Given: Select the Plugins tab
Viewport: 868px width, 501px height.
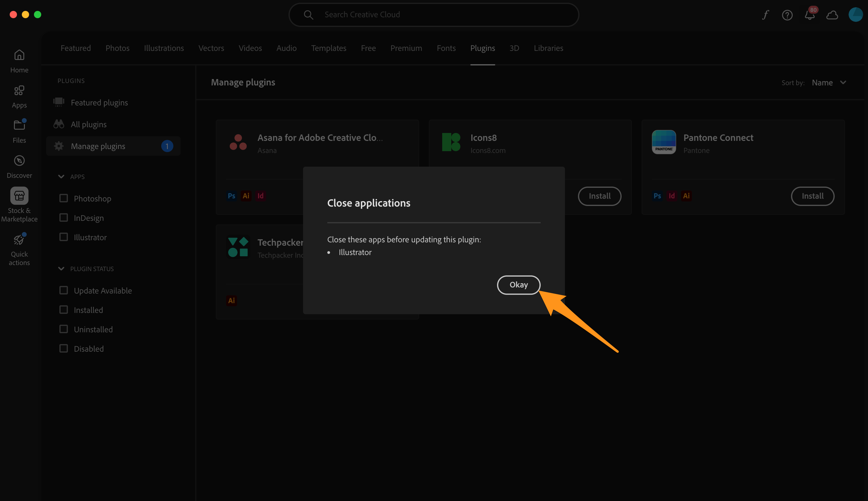Looking at the screenshot, I should (482, 48).
